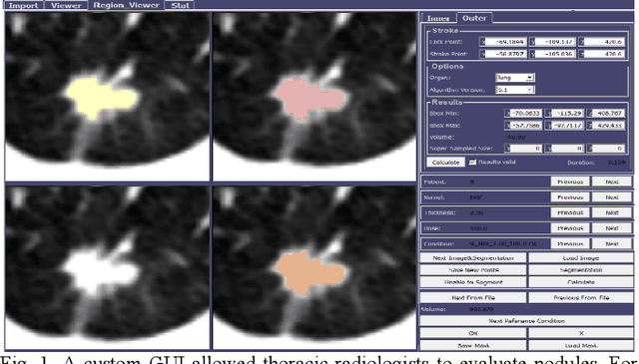This screenshot has height=364, width=639.
Task: Click Next From File button
Action: coord(473,297)
